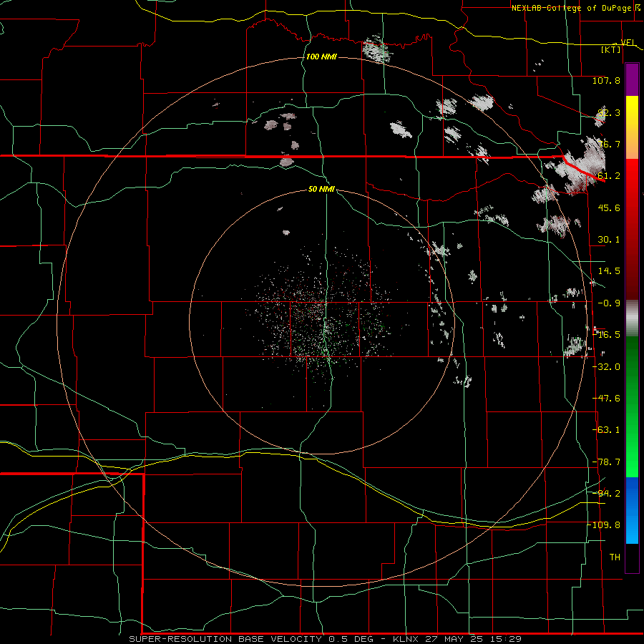This screenshot has height=644, width=644.
Task: Click the Super-Resolution Base Velocity caption
Action: [325, 639]
